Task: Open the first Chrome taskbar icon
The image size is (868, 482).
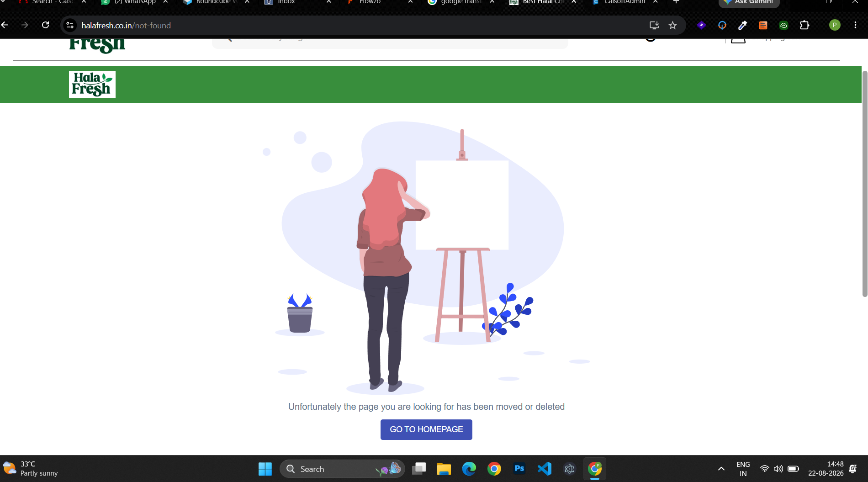Action: point(494,469)
